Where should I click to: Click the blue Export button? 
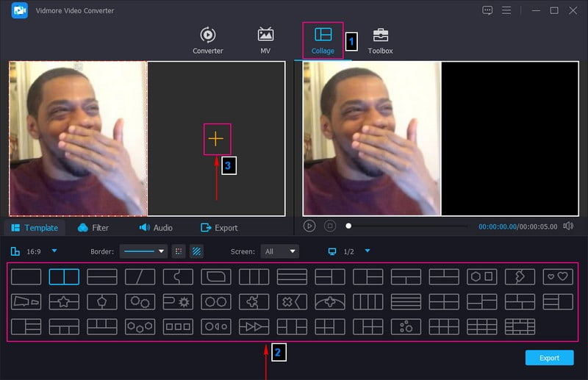549,358
